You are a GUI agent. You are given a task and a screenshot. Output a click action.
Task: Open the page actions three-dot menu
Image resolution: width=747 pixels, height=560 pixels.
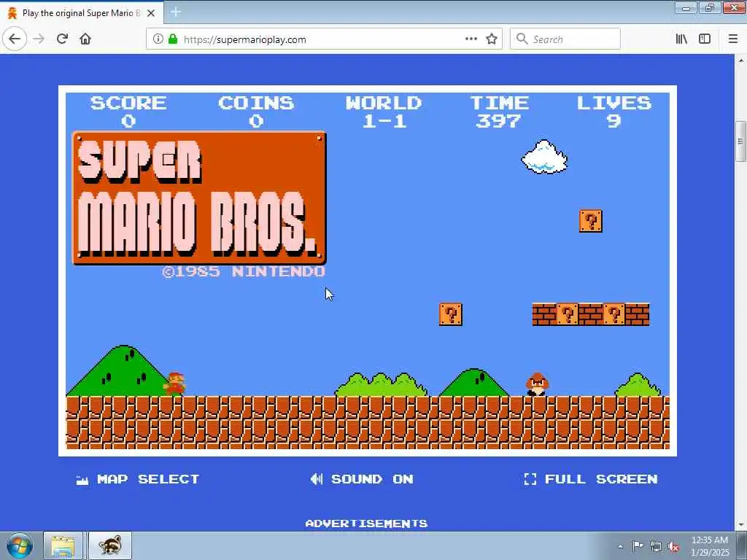(x=471, y=39)
